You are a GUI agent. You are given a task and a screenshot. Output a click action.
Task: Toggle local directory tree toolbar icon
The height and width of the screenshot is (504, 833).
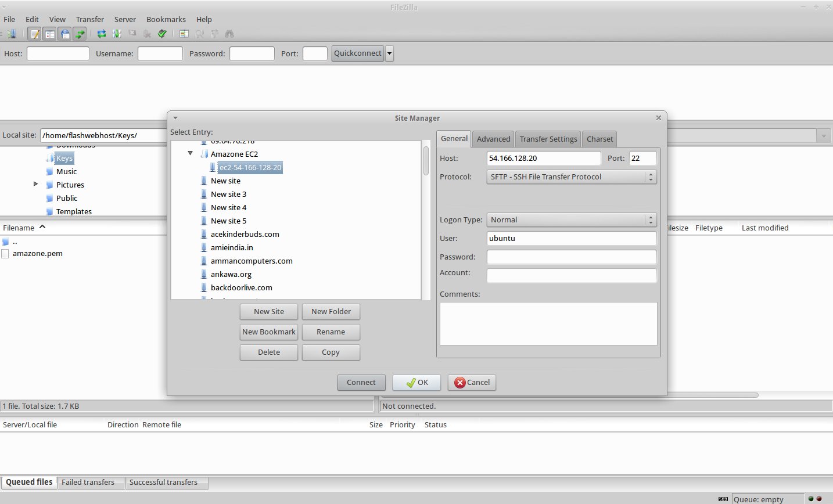(50, 34)
